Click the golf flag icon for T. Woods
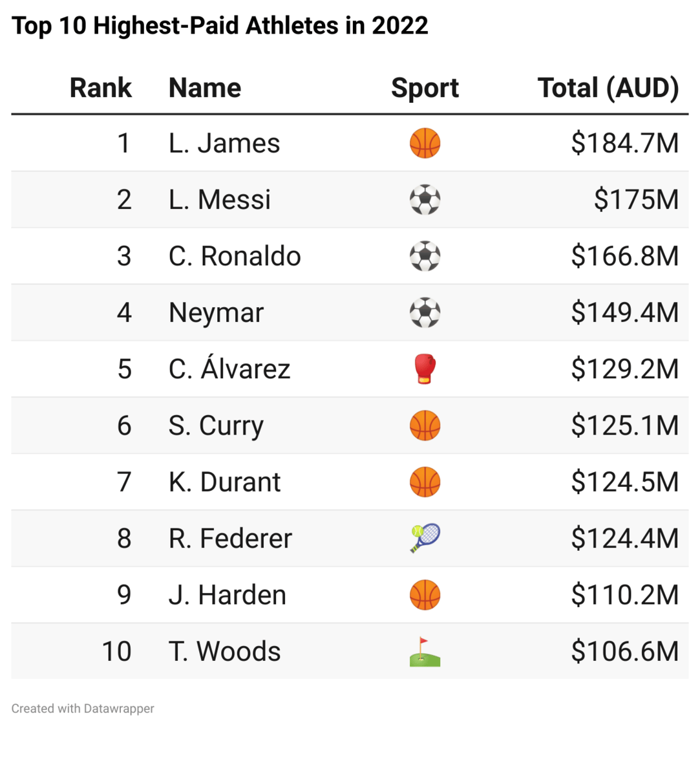The width and height of the screenshot is (700, 776). [425, 651]
